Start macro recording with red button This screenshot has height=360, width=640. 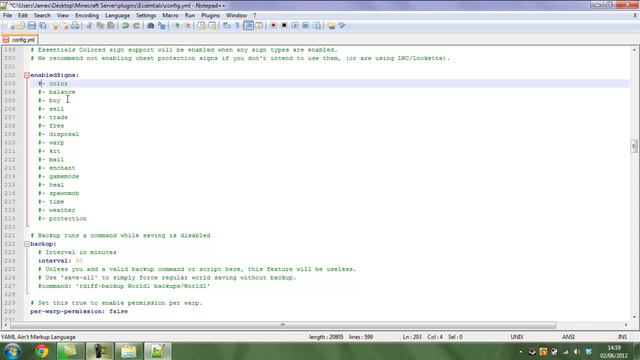pyautogui.click(x=273, y=26)
